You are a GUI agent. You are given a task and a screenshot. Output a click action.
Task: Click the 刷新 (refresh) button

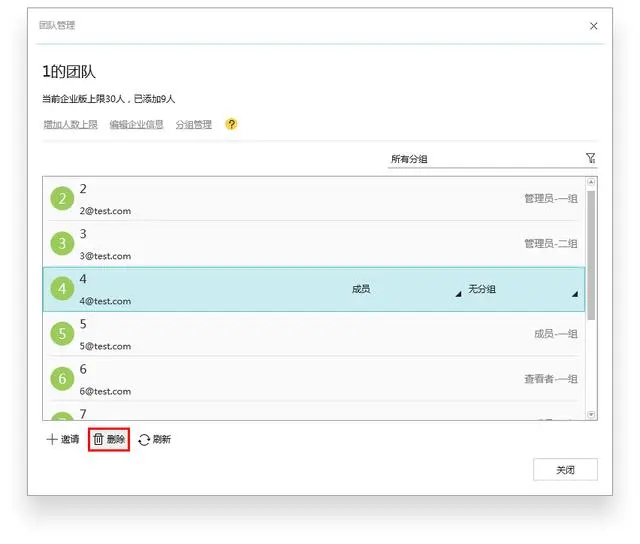pos(155,439)
